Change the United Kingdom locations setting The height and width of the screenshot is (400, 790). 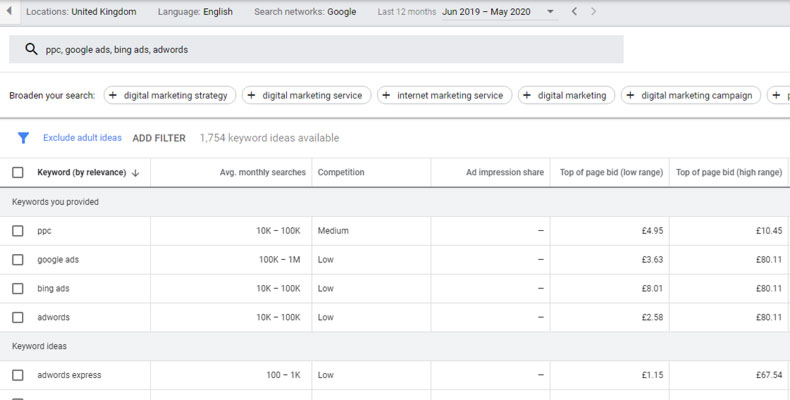click(81, 12)
